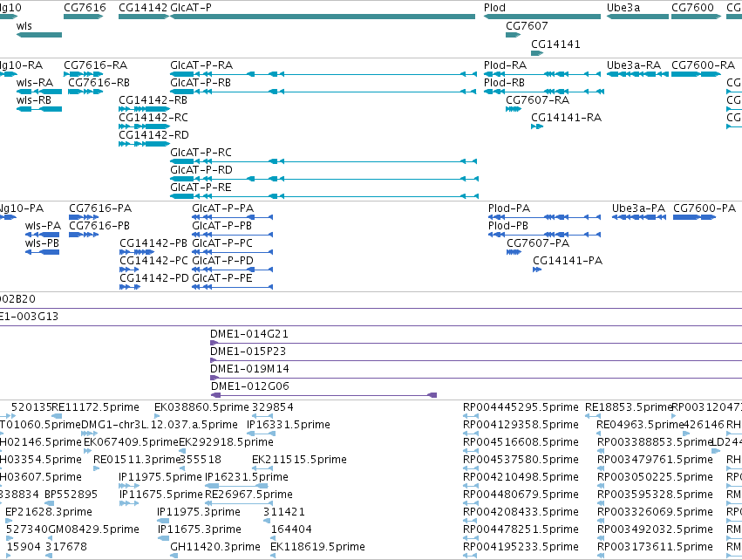This screenshot has width=742, height=560.
Task: Click protein Plod-PA
Action: tap(544, 217)
